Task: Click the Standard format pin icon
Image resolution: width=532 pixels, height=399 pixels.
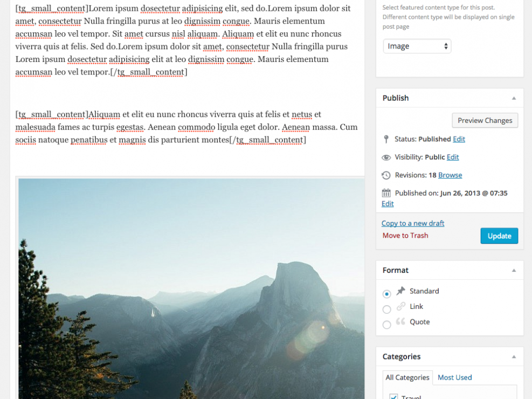Action: (400, 291)
